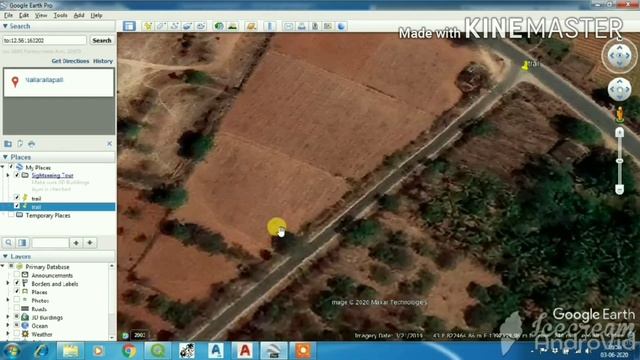Move item down with the down arrow
The height and width of the screenshot is (360, 640).
[x=90, y=243]
